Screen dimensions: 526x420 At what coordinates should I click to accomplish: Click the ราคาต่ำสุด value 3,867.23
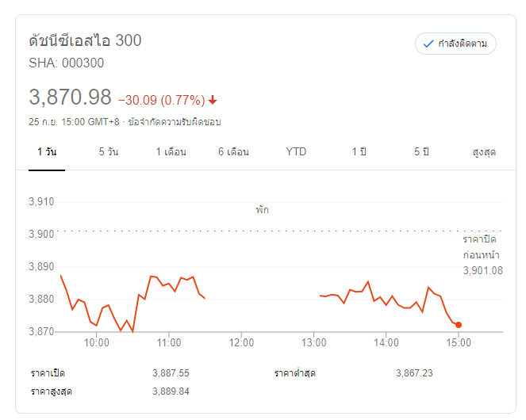414,373
